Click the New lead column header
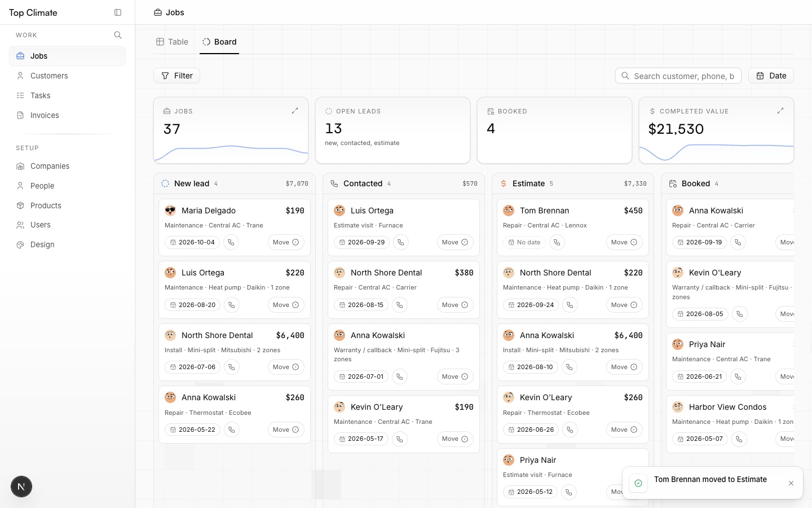 [235, 183]
